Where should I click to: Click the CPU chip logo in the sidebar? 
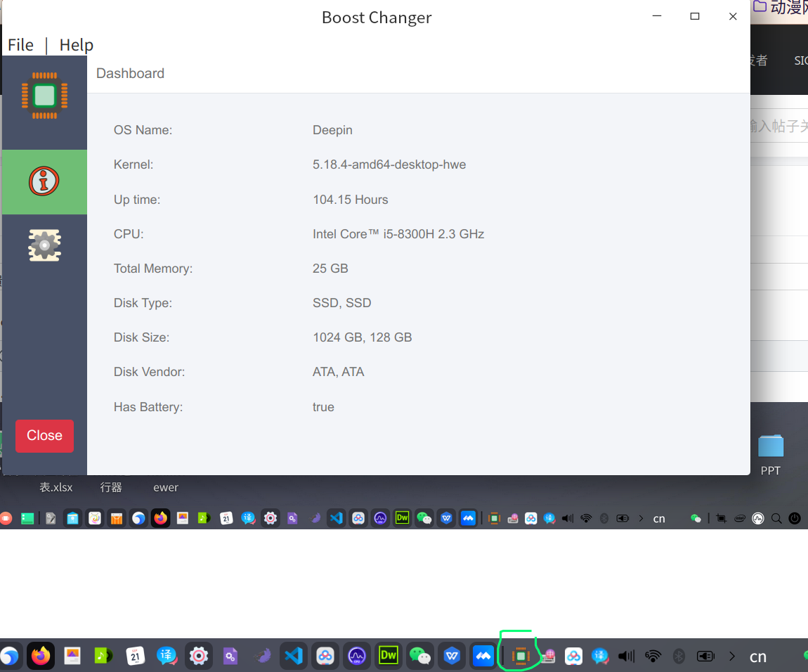[x=44, y=96]
